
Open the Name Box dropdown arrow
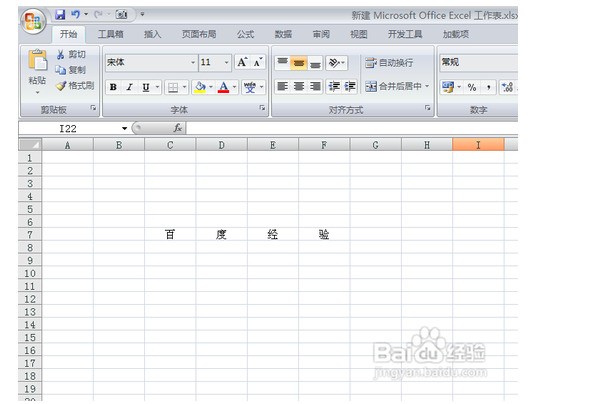point(124,129)
